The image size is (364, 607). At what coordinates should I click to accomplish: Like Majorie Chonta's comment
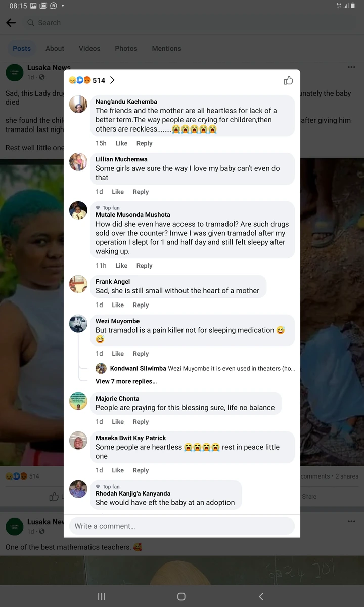[118, 422]
